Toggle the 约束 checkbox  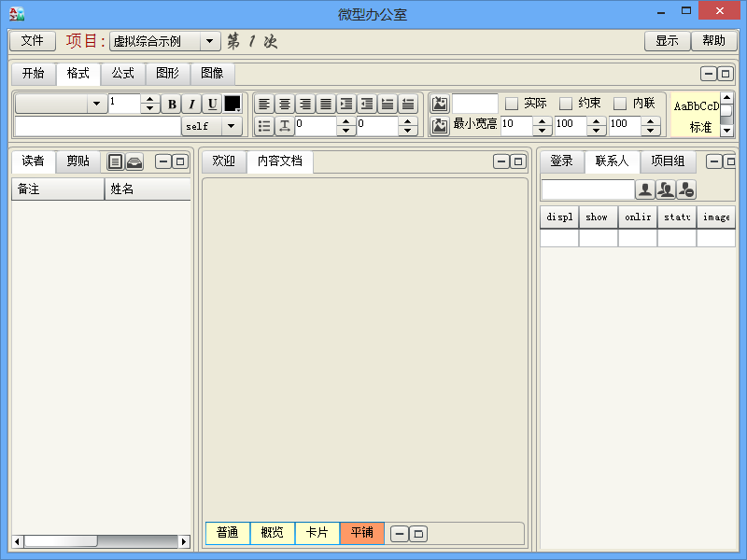(x=566, y=104)
